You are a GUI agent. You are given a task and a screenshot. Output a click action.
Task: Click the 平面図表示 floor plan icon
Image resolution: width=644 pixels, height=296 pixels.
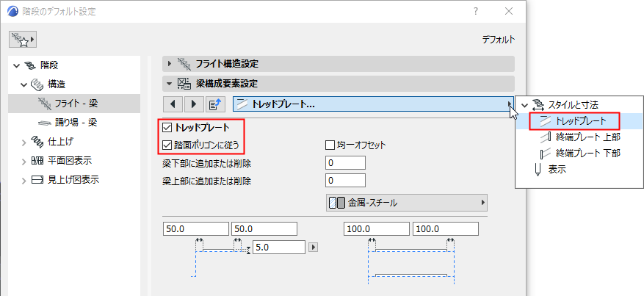tap(37, 161)
